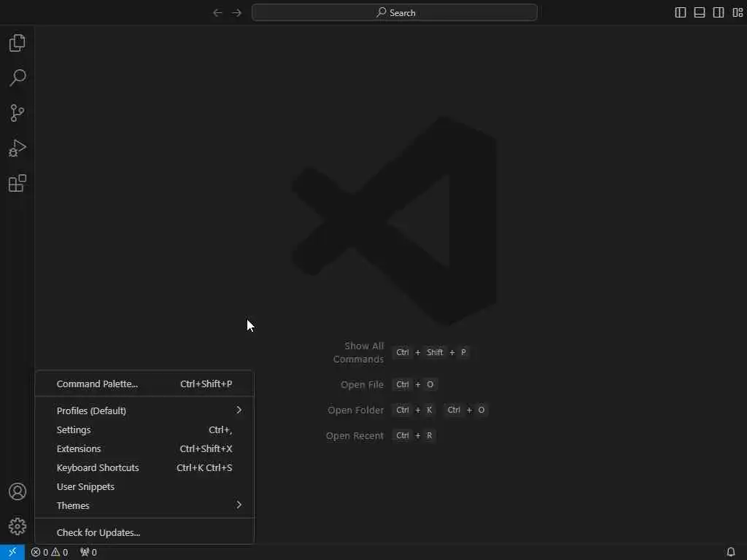Viewport: 747px width, 560px height.
Task: Click the Accounts icon in activity bar
Action: click(18, 491)
